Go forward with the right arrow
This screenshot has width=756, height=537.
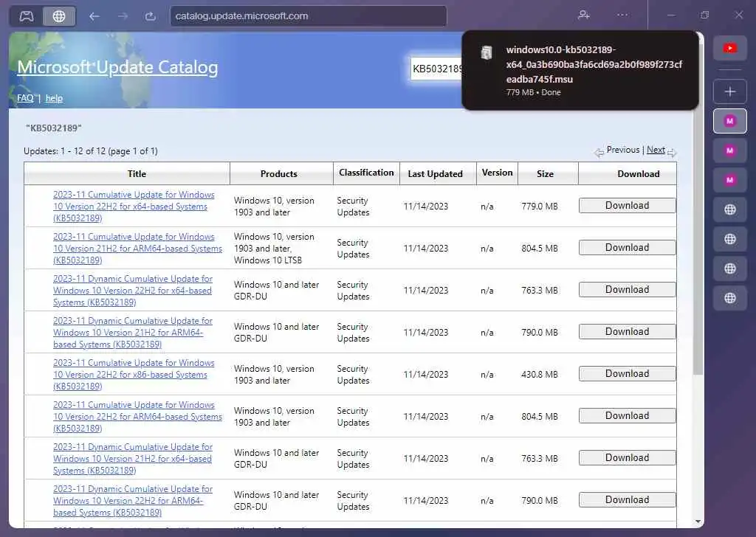coord(123,16)
